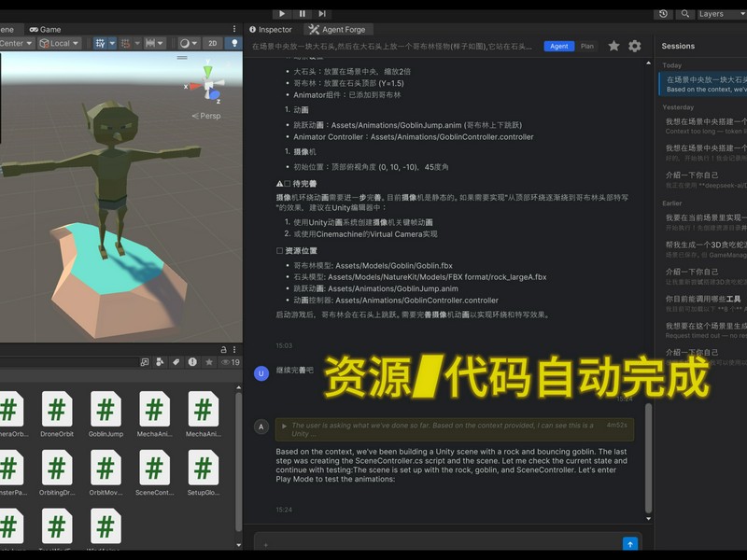Open the Layers dropdown

[x=721, y=14]
